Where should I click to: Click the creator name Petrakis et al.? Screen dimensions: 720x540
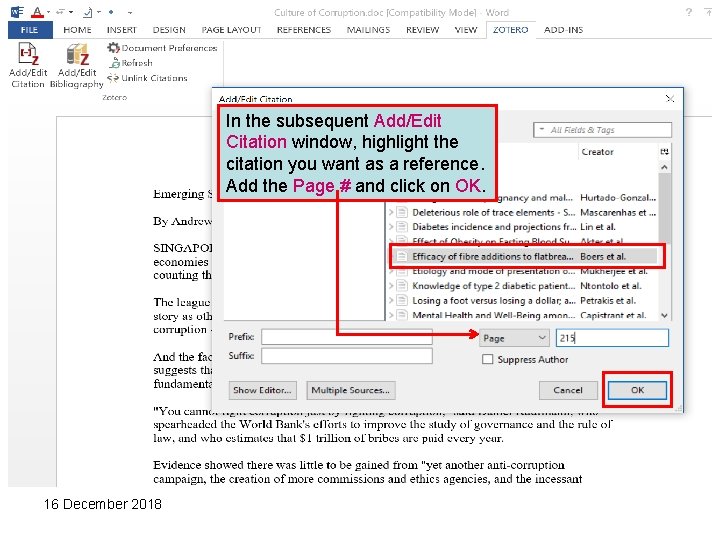pyautogui.click(x=608, y=301)
